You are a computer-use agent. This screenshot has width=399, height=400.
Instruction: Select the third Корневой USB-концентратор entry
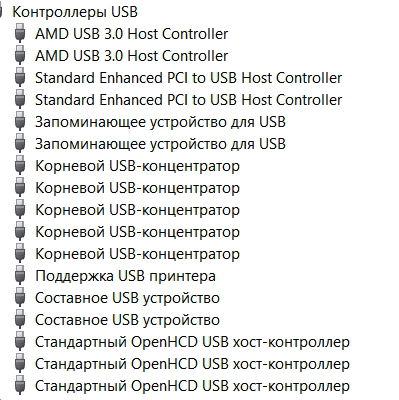137,210
